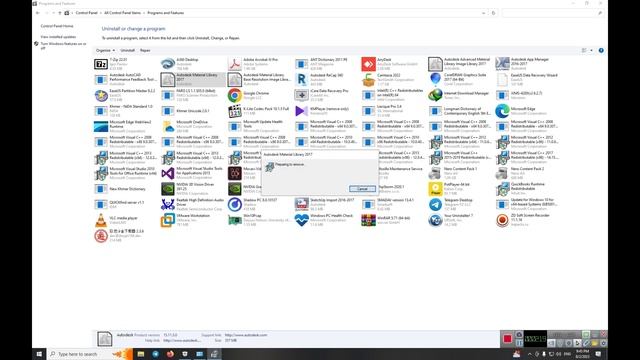Select the PotPlayer 64 bit entry
Viewport: 640px width, 360px height.
tap(460, 189)
